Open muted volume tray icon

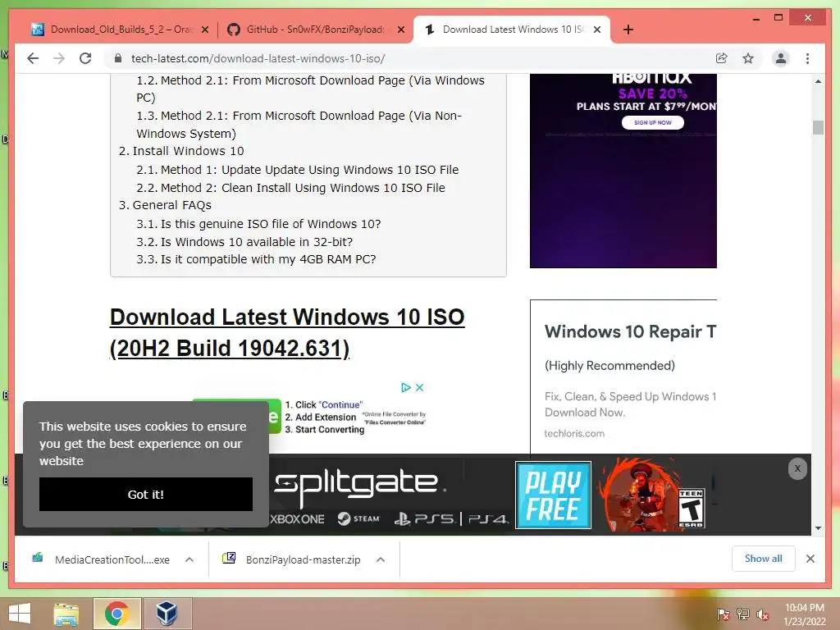763,614
